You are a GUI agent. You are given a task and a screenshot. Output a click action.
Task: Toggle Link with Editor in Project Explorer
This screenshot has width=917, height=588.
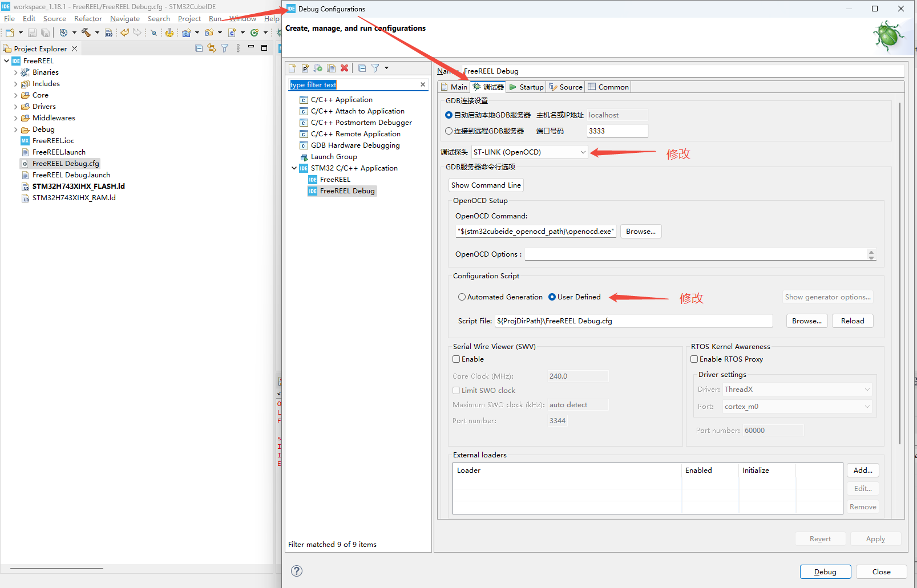212,48
